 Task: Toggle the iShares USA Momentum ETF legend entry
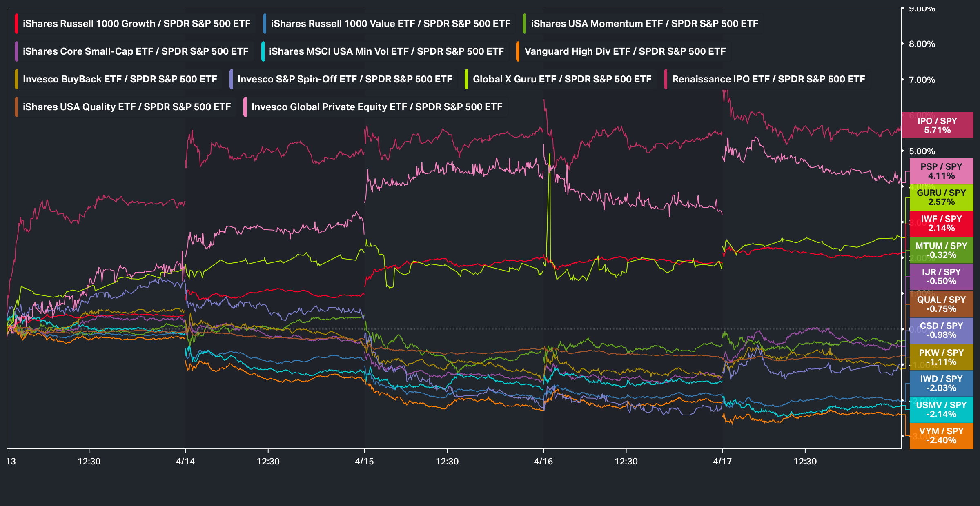click(644, 24)
